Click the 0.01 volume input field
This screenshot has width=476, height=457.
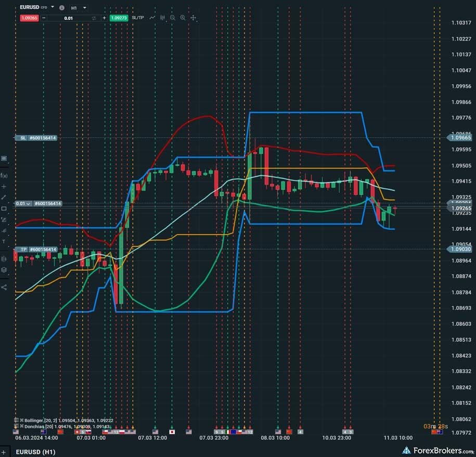(x=68, y=18)
